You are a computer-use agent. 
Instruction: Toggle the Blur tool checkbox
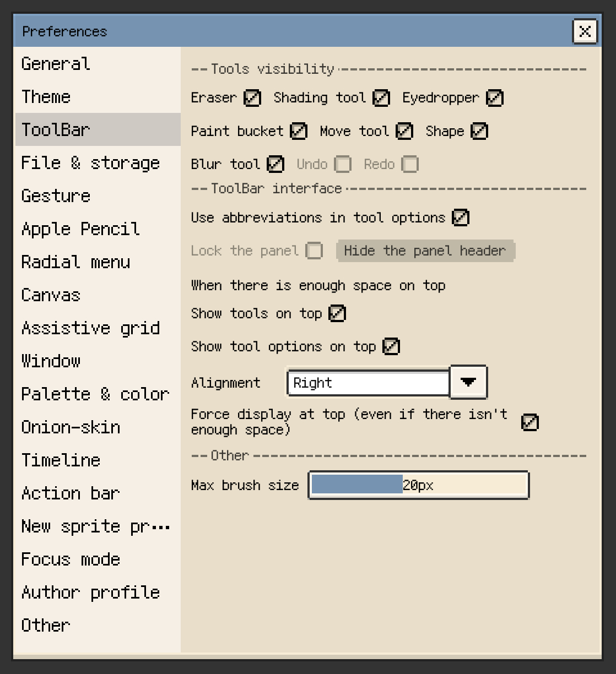click(275, 164)
